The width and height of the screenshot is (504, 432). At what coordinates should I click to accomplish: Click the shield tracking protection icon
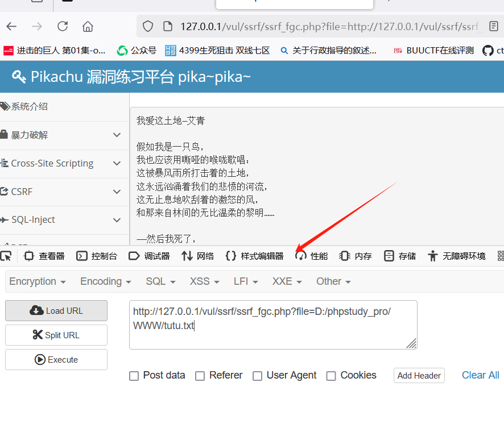148,26
